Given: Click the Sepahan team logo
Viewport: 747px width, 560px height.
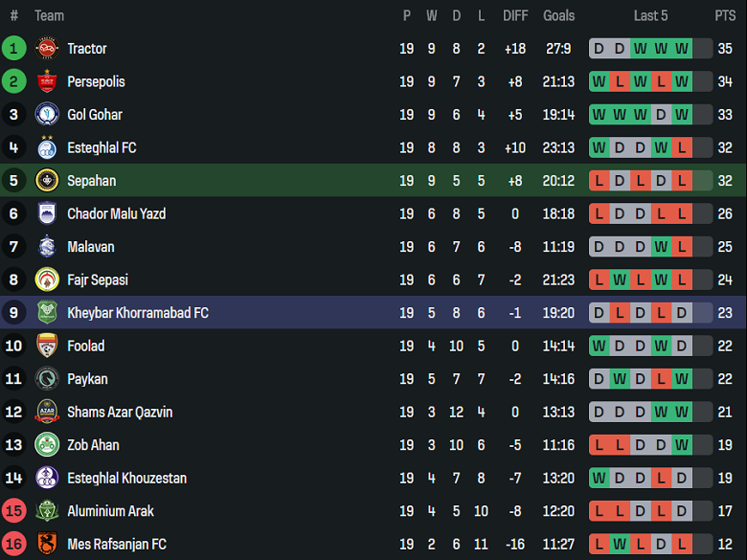Looking at the screenshot, I should tap(47, 181).
